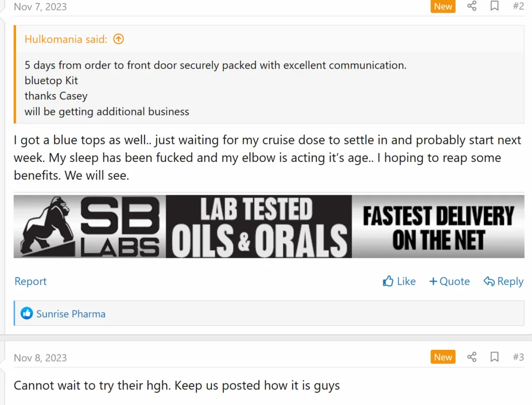Open Sunrise Pharma's profile from the likes bar
Viewport: 532px width, 405px height.
(x=71, y=314)
